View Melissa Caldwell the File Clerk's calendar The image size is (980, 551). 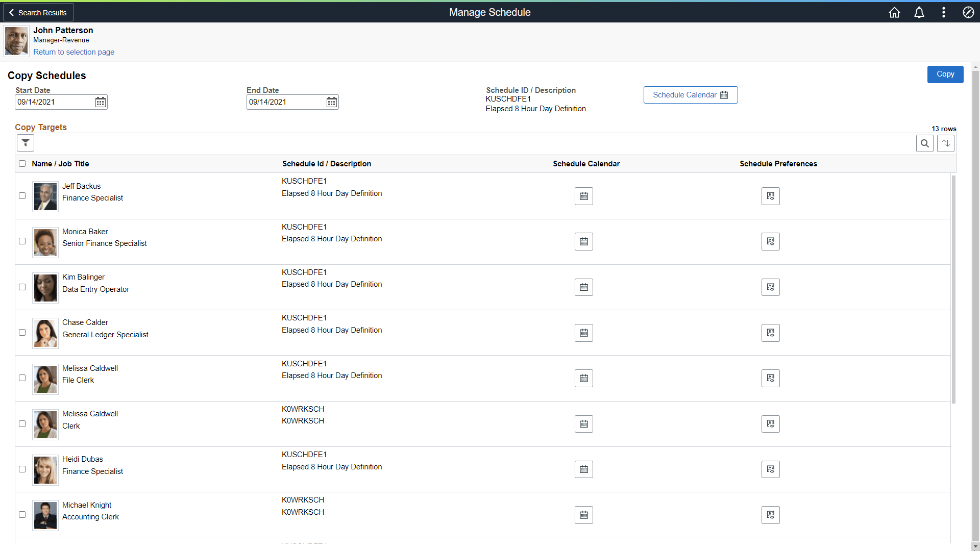click(x=583, y=378)
